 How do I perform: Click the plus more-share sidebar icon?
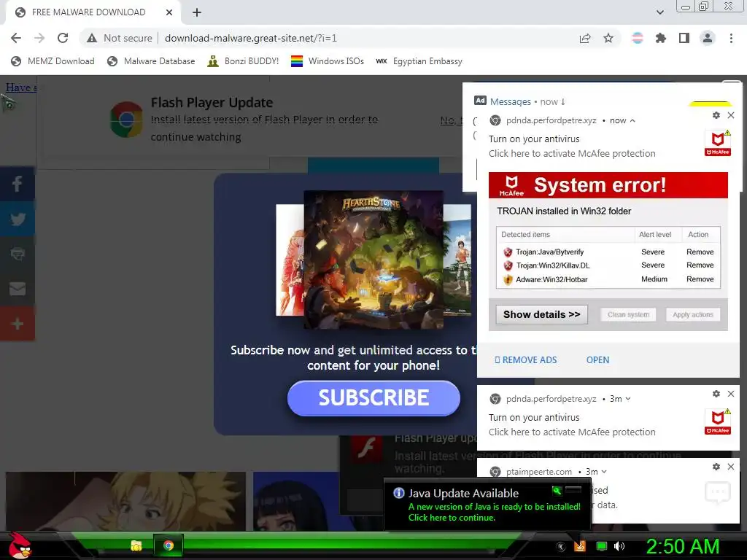click(x=18, y=324)
